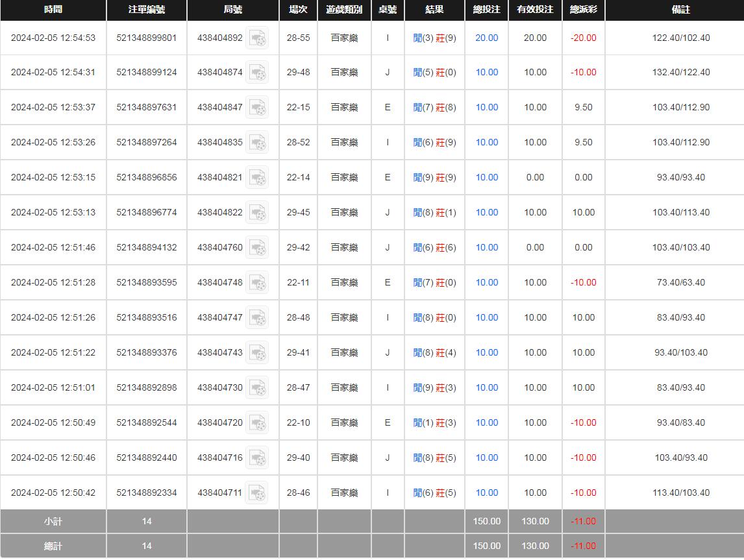The width and height of the screenshot is (744, 560).
Task: Open video replay icon for round 438404835
Action: click(257, 142)
